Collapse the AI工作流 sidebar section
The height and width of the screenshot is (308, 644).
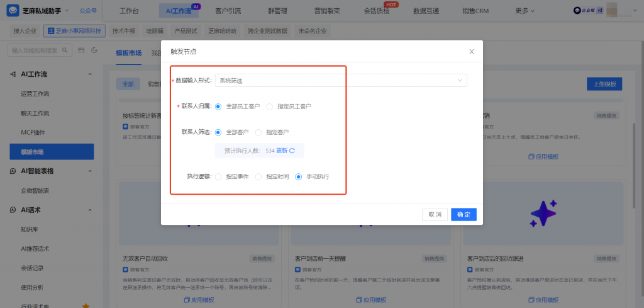(x=90, y=74)
